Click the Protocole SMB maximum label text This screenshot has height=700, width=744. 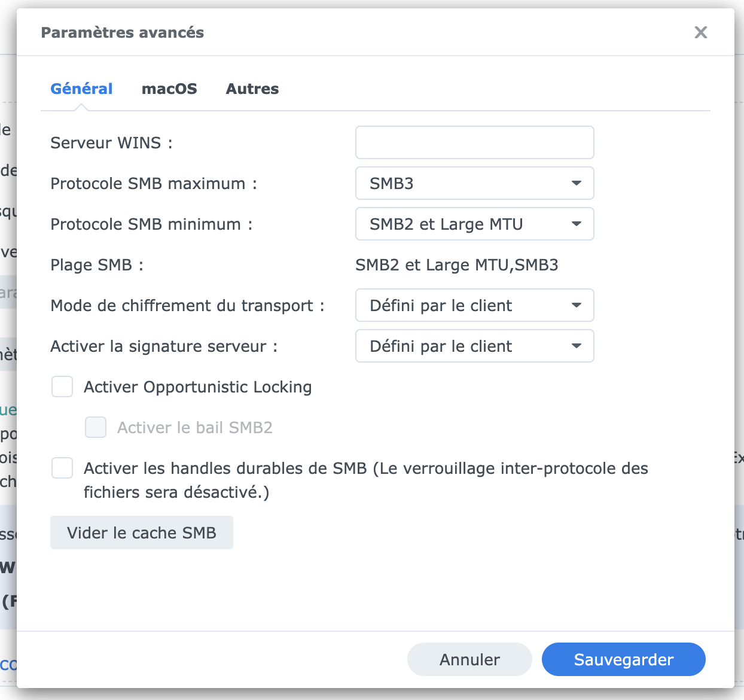point(153,183)
